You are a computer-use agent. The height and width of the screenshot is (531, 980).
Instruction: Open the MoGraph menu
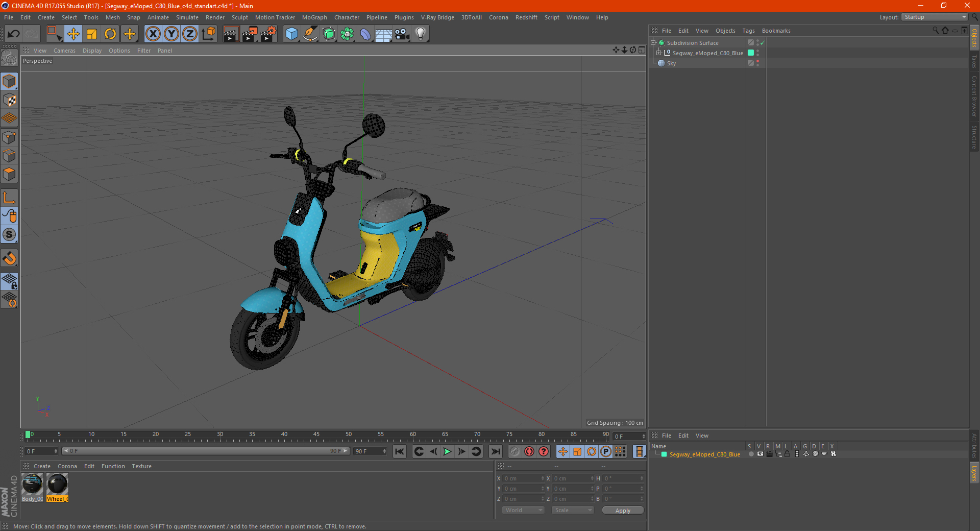[x=314, y=17]
